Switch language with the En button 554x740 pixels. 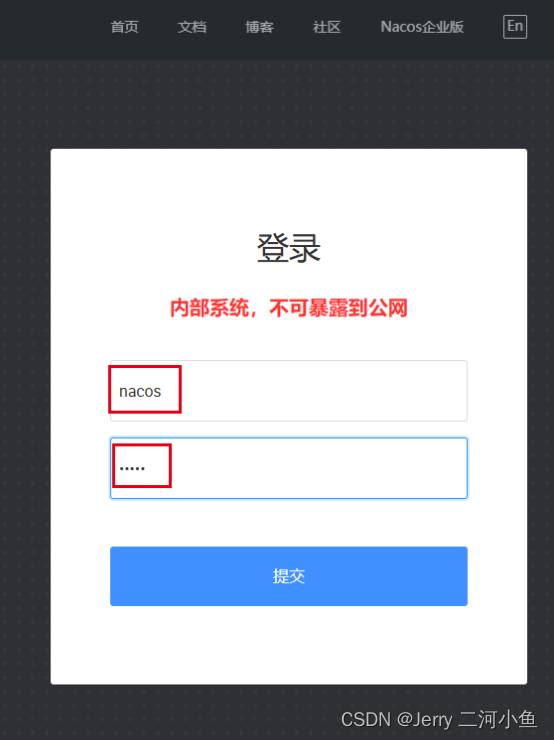click(x=515, y=26)
